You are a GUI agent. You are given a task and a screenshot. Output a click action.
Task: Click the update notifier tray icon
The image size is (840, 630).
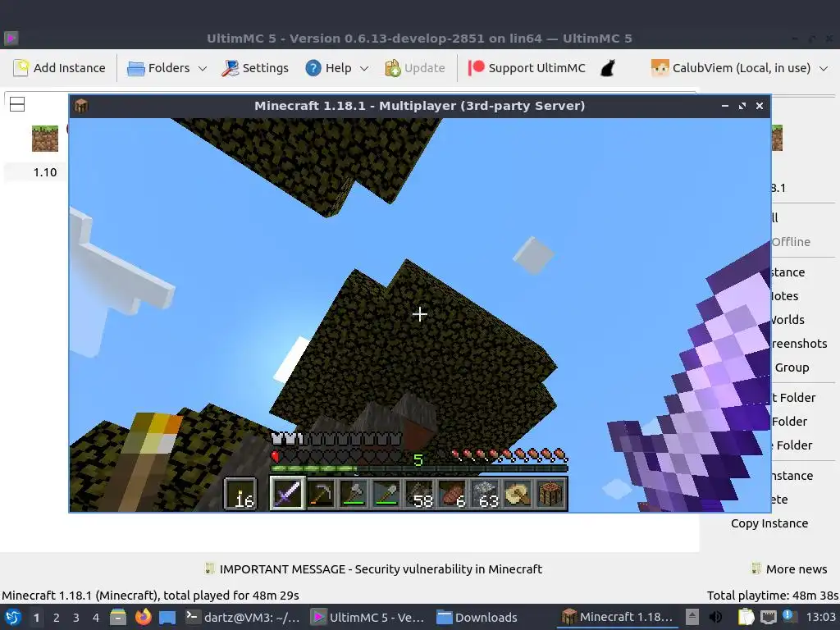coord(788,616)
